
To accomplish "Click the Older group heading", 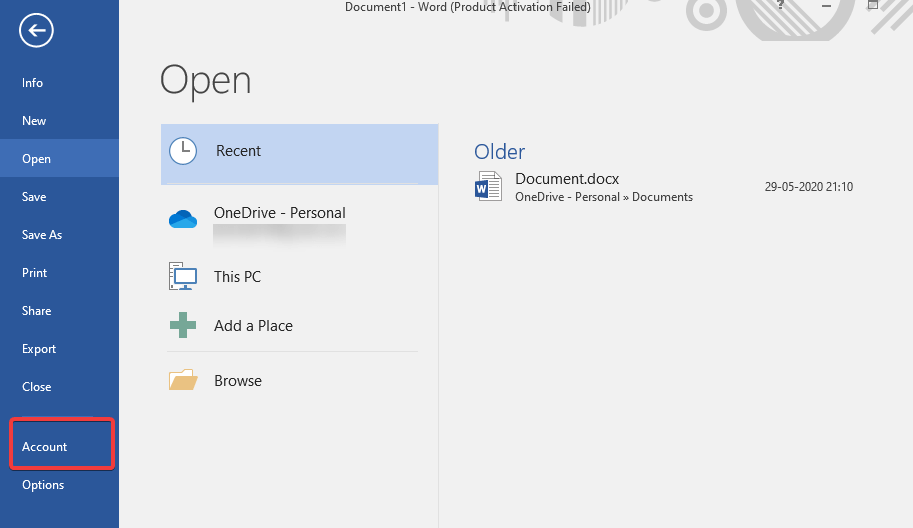I will [499, 152].
